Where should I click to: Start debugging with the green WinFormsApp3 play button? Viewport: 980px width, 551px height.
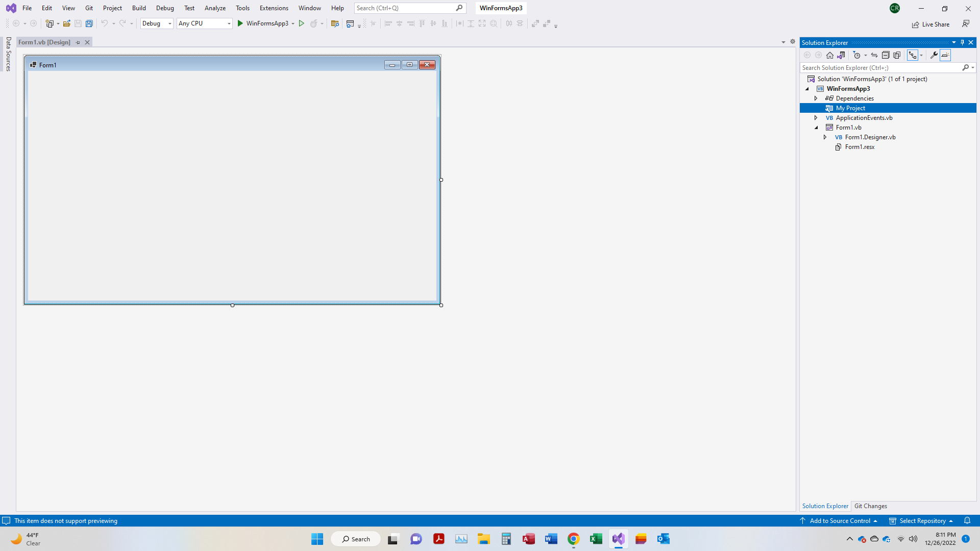point(240,23)
